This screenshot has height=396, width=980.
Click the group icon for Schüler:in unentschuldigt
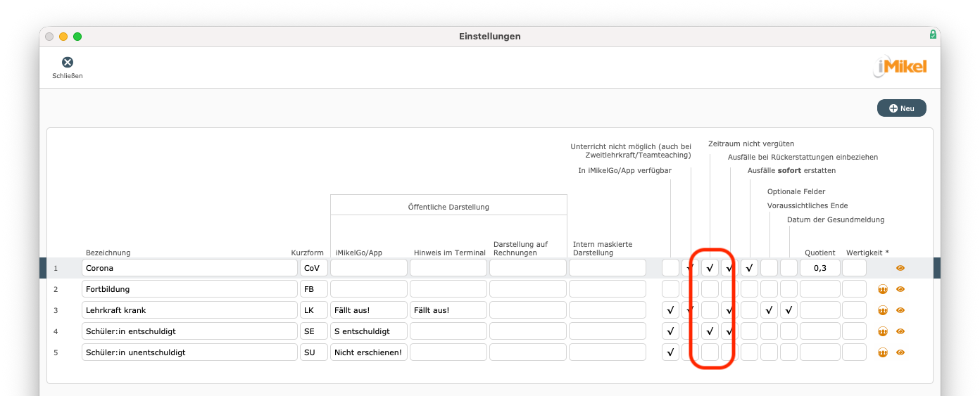tap(883, 352)
